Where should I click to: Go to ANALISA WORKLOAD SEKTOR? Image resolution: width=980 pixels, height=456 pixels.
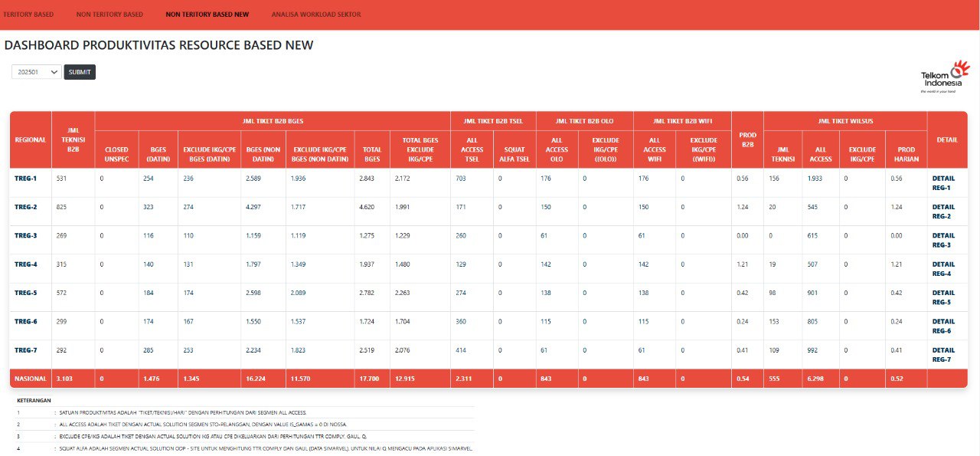[x=316, y=15]
